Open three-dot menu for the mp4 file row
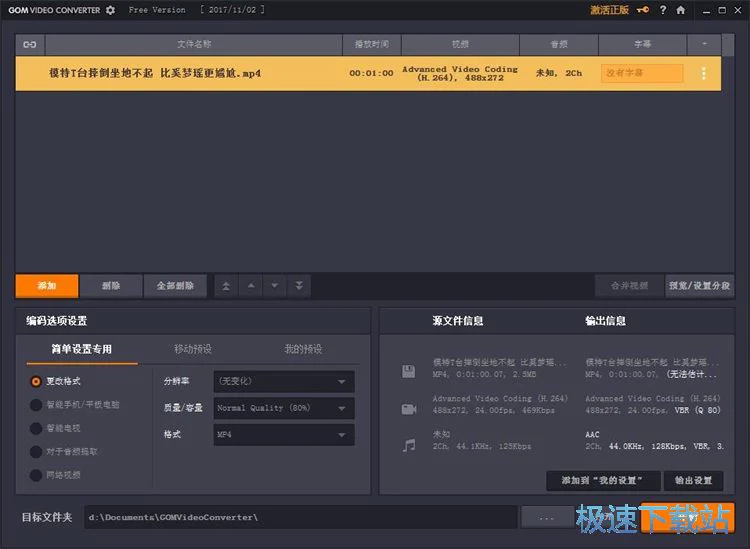 point(704,73)
